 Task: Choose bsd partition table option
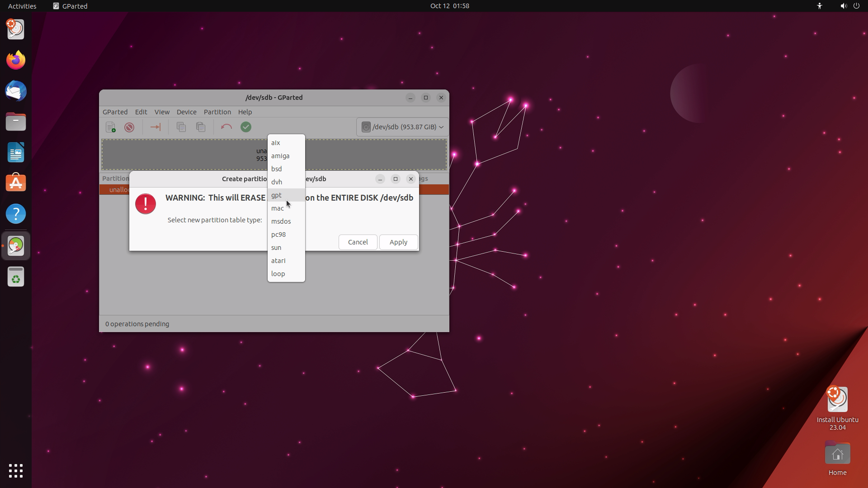pyautogui.click(x=286, y=169)
